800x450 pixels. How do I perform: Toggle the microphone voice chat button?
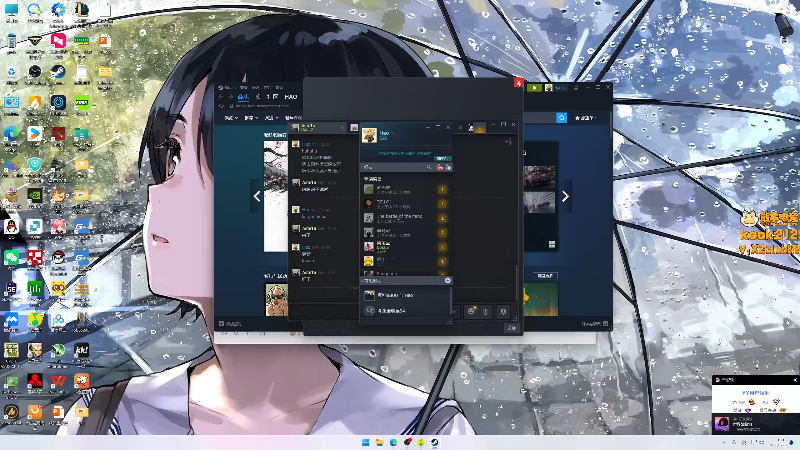[x=503, y=311]
